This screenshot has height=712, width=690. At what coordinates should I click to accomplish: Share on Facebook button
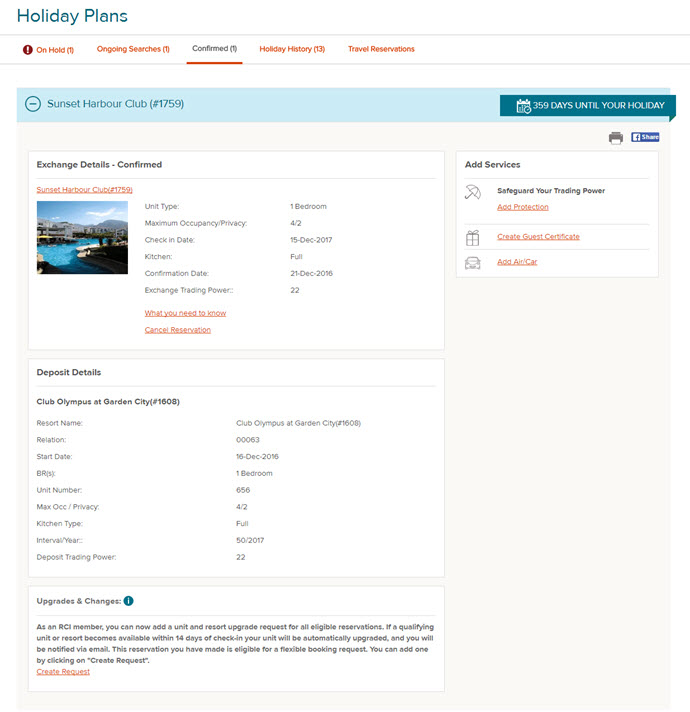(x=645, y=137)
